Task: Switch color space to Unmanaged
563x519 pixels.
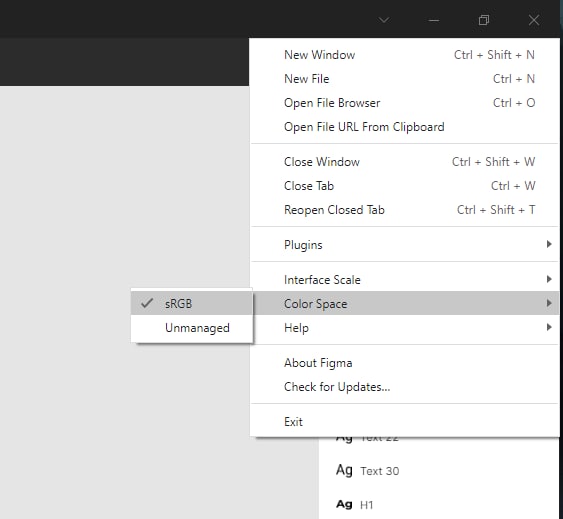Action: coord(192,327)
